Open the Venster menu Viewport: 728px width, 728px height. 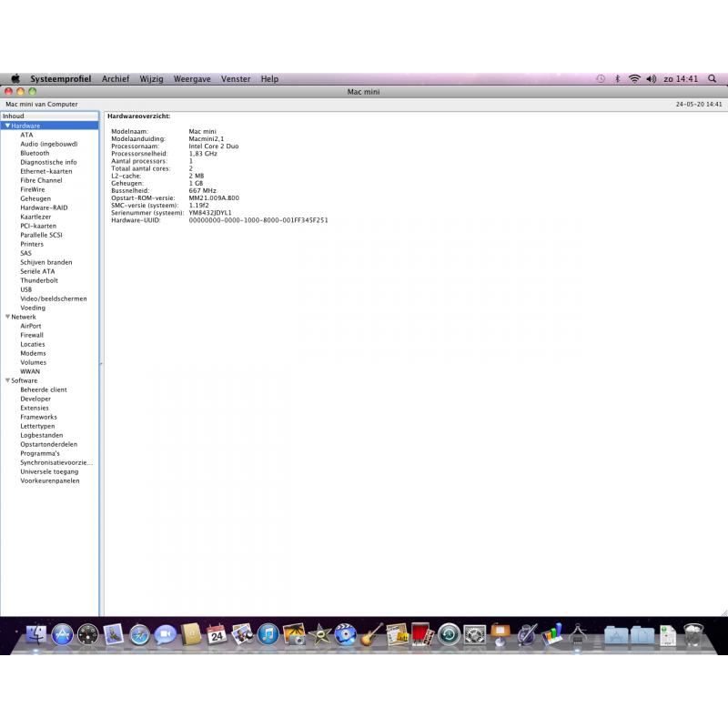pos(236,79)
